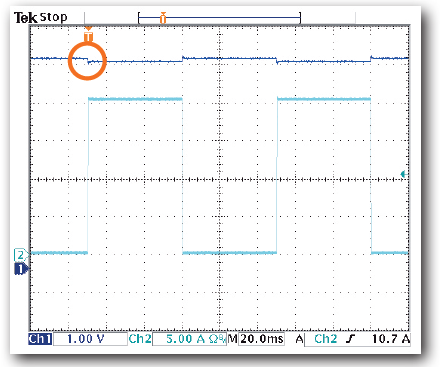Click the Stop acquisition status label
This screenshot has width=440, height=367.
[x=54, y=17]
